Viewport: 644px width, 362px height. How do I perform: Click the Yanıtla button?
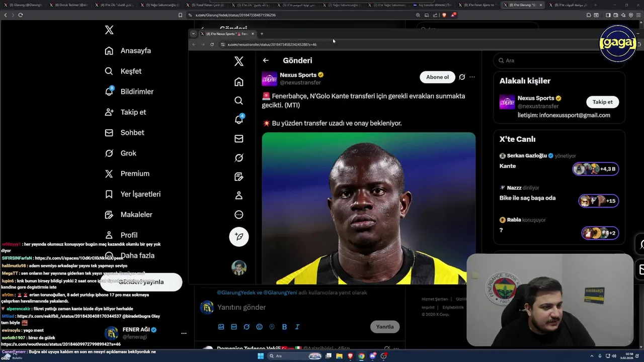coord(385,327)
